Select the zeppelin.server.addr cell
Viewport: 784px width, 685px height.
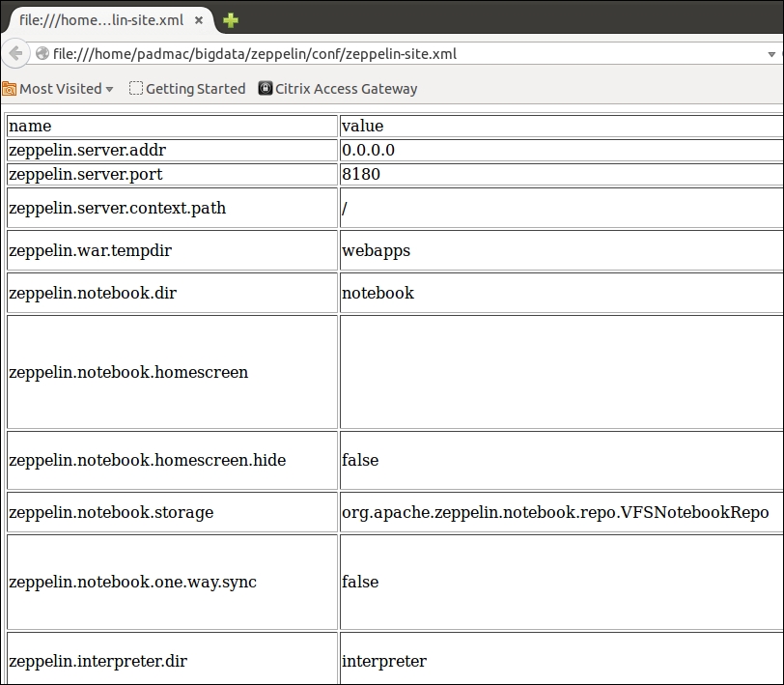coord(173,150)
